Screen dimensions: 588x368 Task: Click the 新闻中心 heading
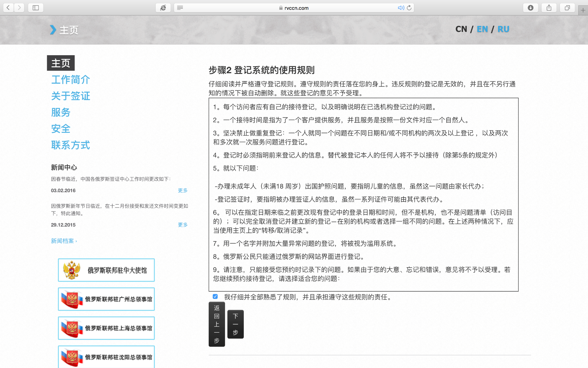point(64,167)
